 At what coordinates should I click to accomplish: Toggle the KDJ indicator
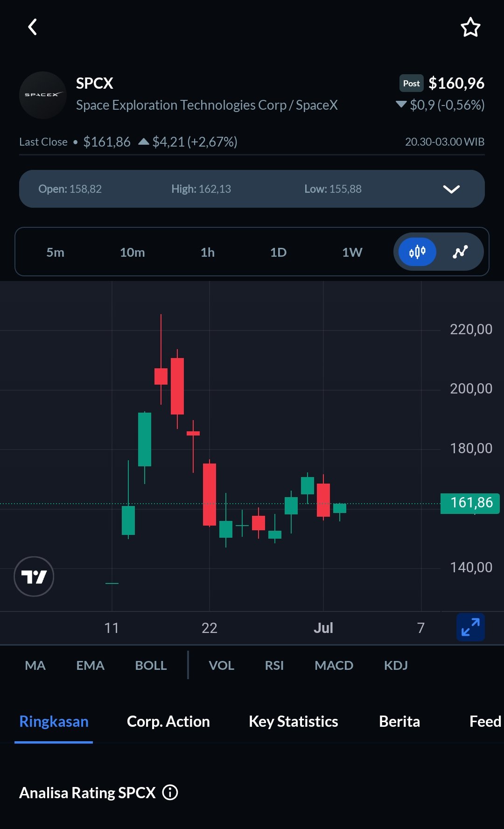396,665
